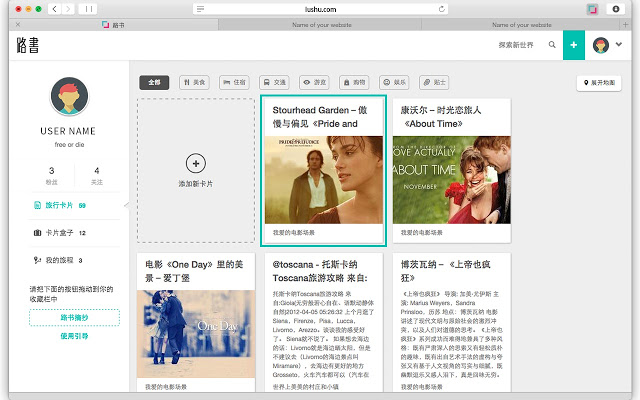This screenshot has height=400, width=640.
Task: Click the browser forward arrow
Action: (68, 9)
